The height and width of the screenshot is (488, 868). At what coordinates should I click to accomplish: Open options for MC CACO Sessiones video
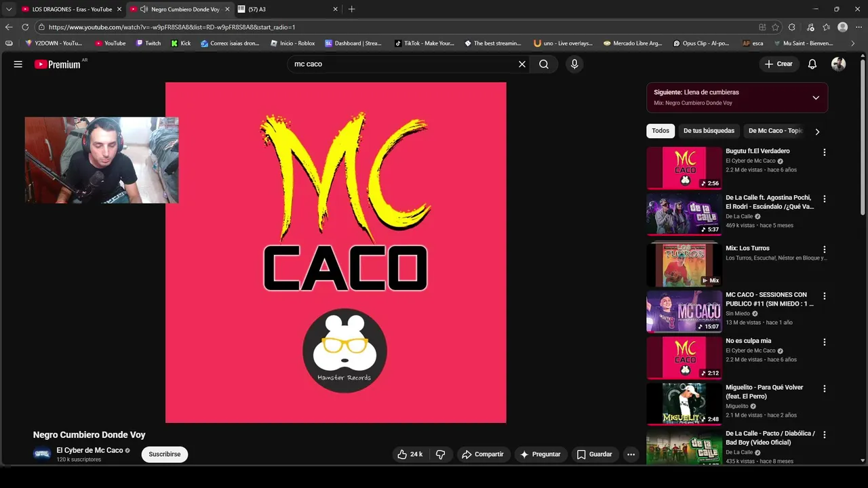coord(825,296)
